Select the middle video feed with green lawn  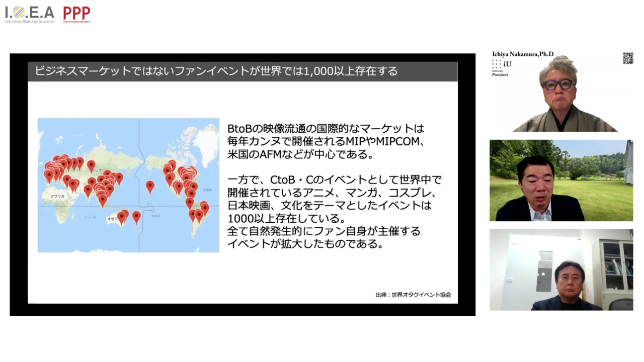561,180
